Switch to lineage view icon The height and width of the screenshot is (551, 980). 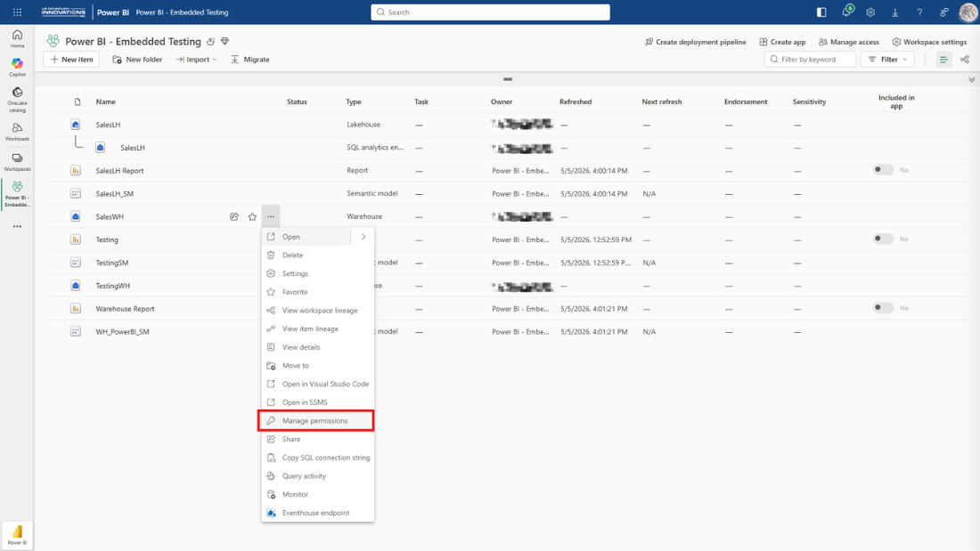click(x=965, y=60)
